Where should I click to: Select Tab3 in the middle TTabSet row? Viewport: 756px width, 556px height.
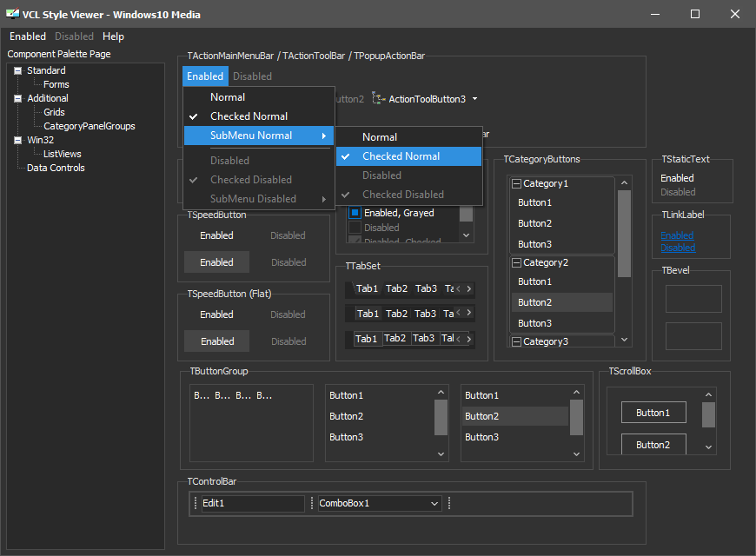(x=425, y=314)
